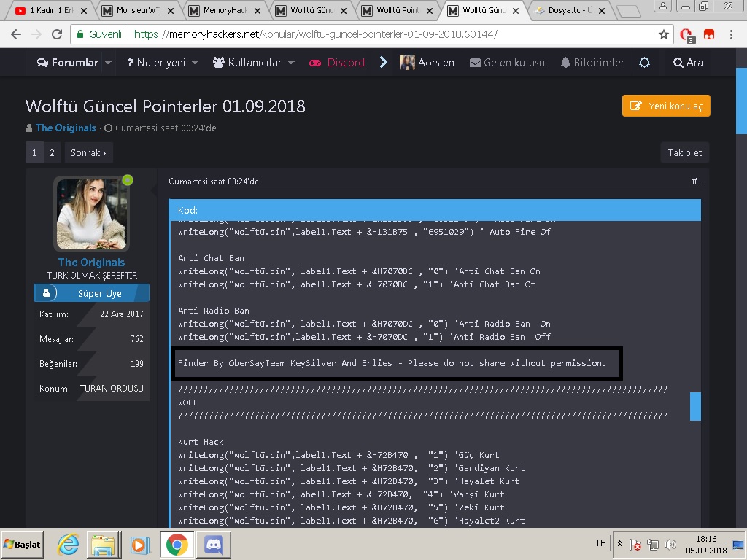Open The Originals author link under title
The image size is (747, 560).
click(66, 128)
